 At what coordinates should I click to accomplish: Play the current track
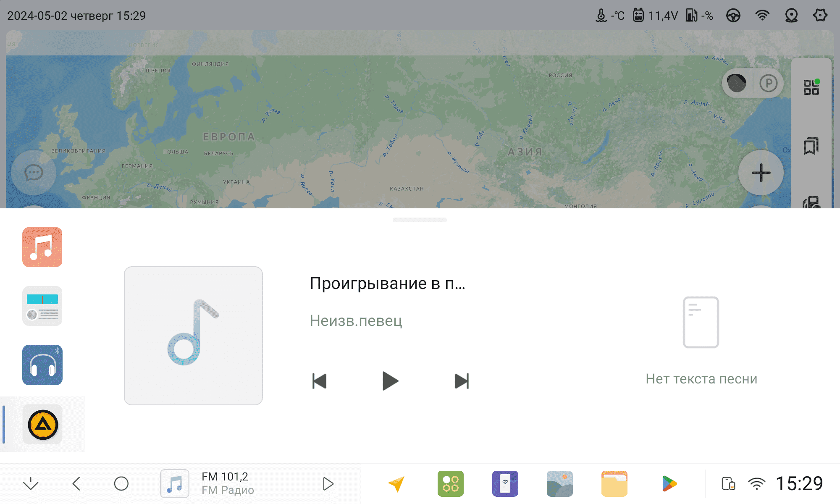(x=390, y=381)
